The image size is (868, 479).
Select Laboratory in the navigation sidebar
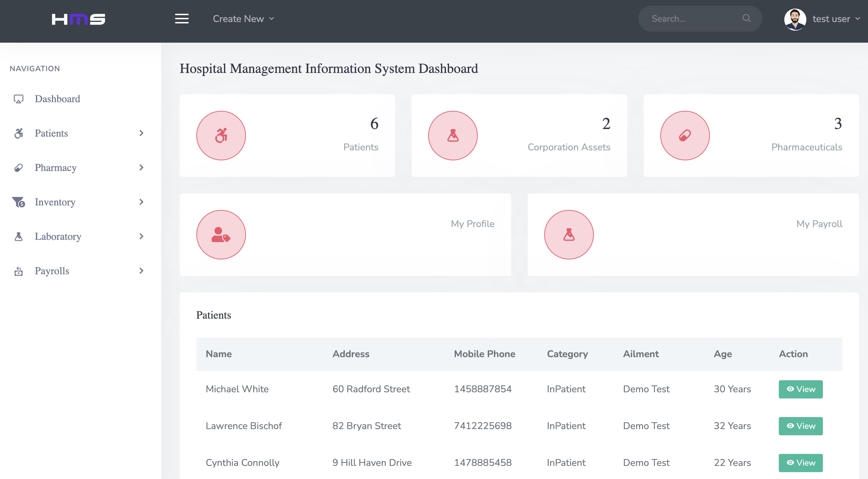(58, 236)
